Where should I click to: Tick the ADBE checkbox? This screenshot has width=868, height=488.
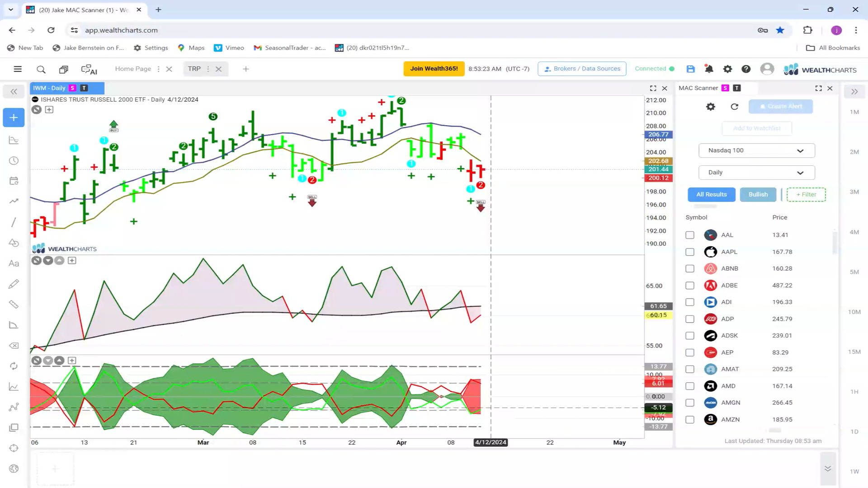pyautogui.click(x=689, y=285)
